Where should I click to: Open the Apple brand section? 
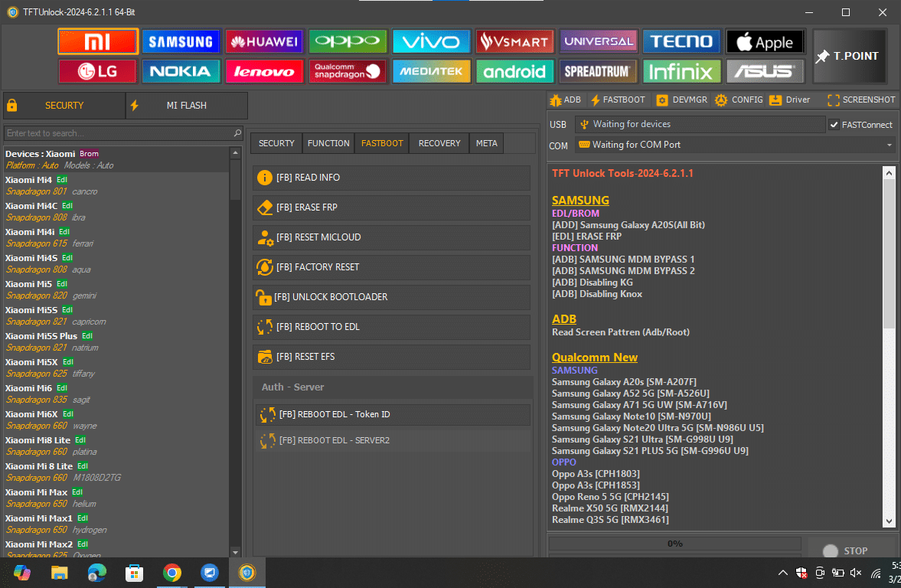(x=765, y=41)
